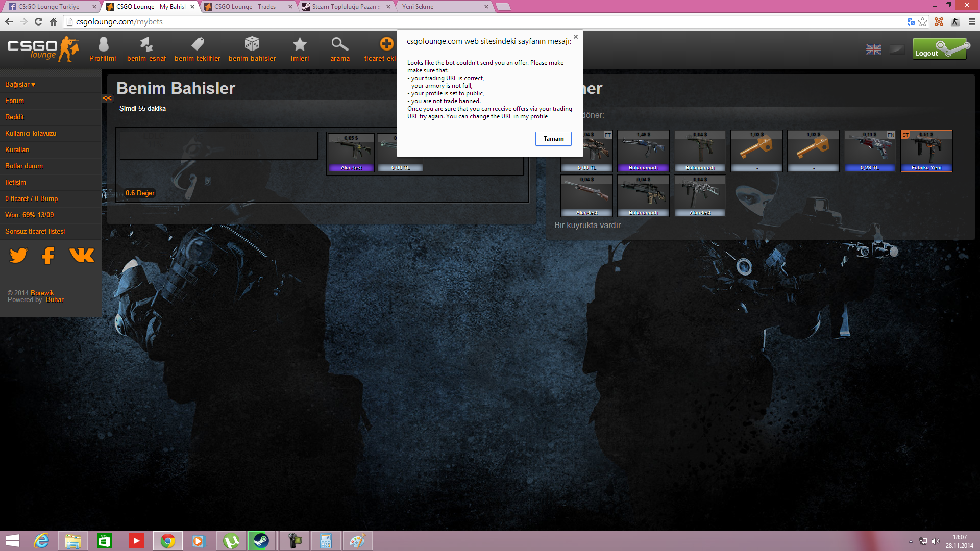Close the CSGO Lounge - My Bahisler tab

192,7
